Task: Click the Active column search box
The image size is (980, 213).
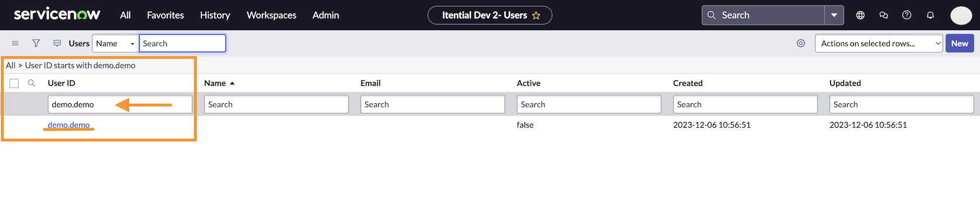Action: tap(589, 104)
